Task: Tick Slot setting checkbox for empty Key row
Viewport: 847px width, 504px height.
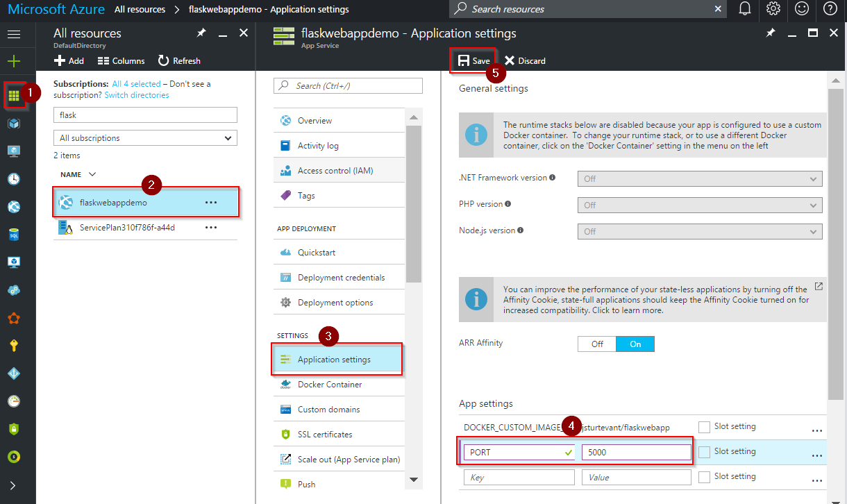Action: (x=704, y=477)
